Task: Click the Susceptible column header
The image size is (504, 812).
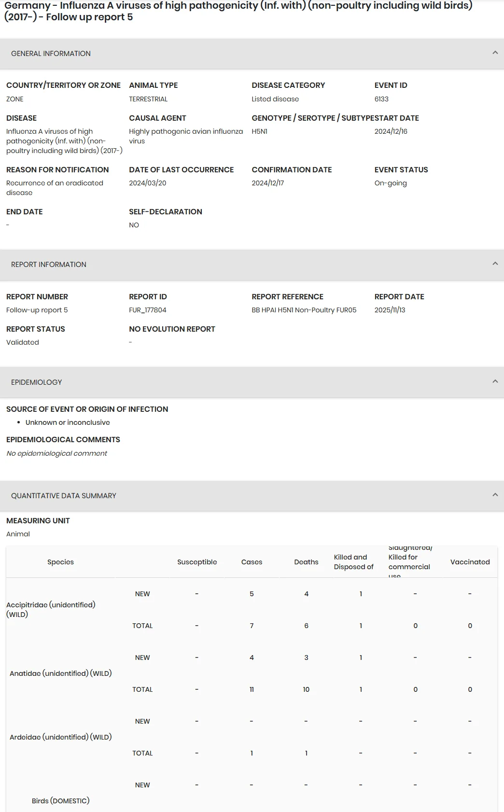Action: [x=197, y=562]
